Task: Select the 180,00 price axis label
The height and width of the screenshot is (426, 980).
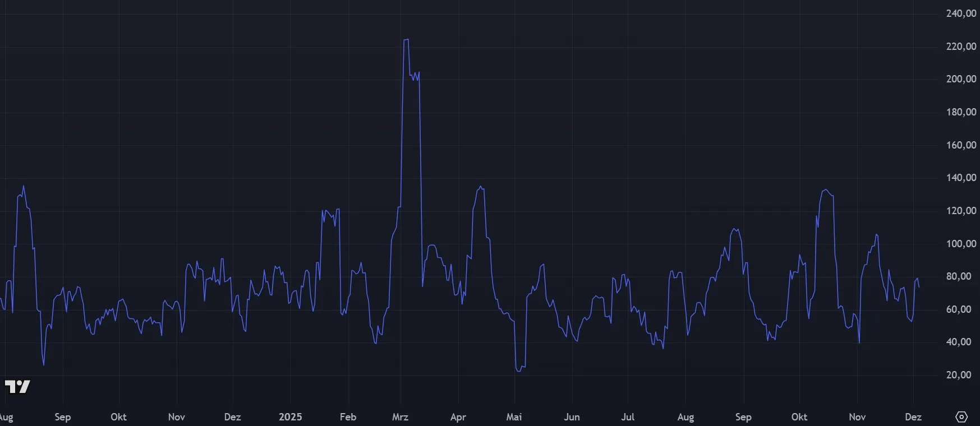Action: (x=961, y=112)
